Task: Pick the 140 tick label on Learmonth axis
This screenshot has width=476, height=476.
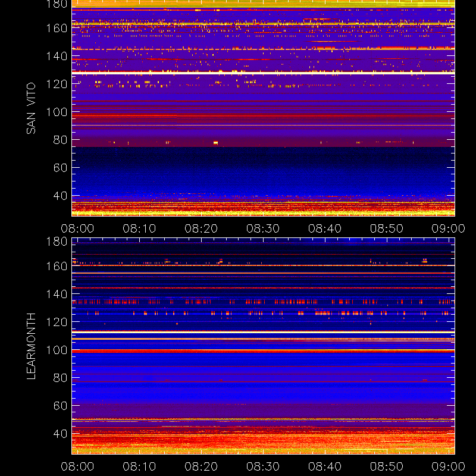Action: coord(57,294)
